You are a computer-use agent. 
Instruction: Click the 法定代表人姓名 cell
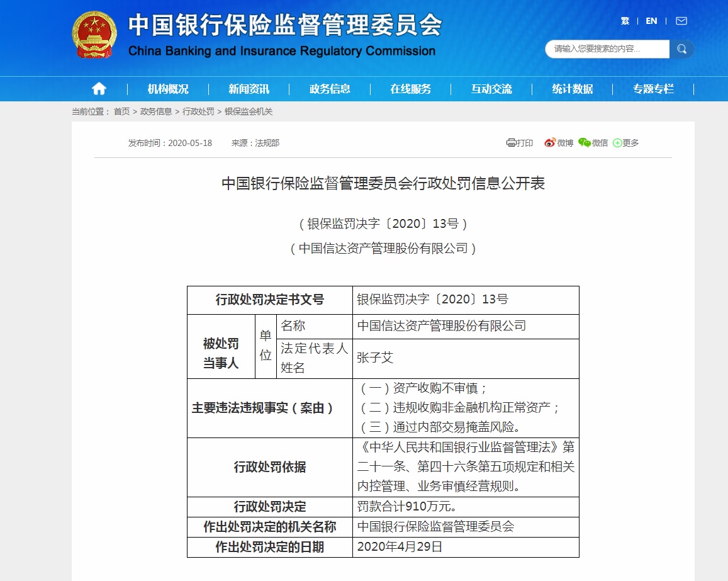click(315, 358)
